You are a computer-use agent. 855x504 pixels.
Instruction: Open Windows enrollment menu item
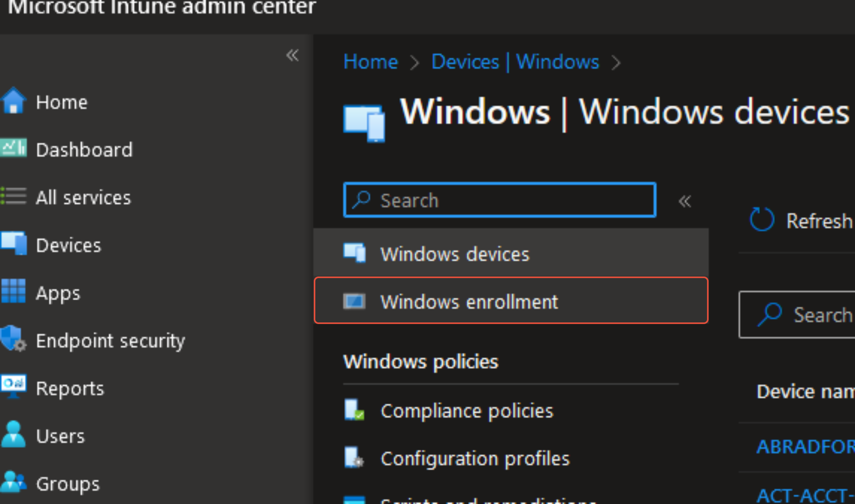coord(469,301)
